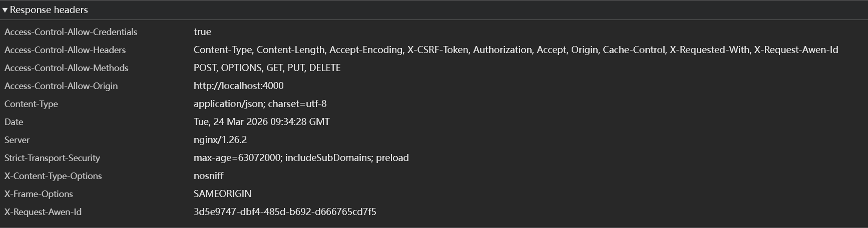This screenshot has width=868, height=228.
Task: Click the POST, OPTIONS, GET, PUT, DELETE value
Action: tap(267, 68)
